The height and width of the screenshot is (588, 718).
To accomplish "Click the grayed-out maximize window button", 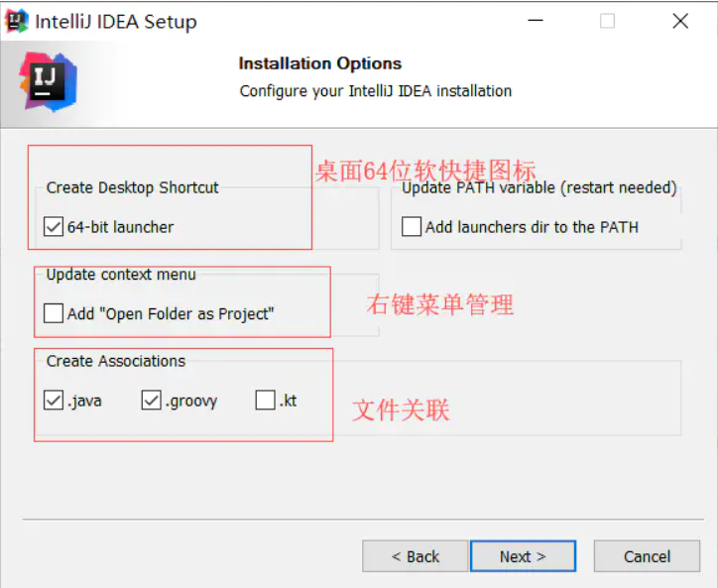I will click(607, 21).
